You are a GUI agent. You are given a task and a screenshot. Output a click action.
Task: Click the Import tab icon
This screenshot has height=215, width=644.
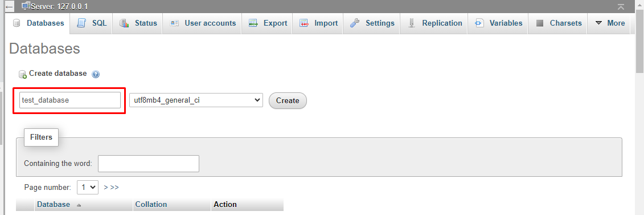pyautogui.click(x=304, y=23)
